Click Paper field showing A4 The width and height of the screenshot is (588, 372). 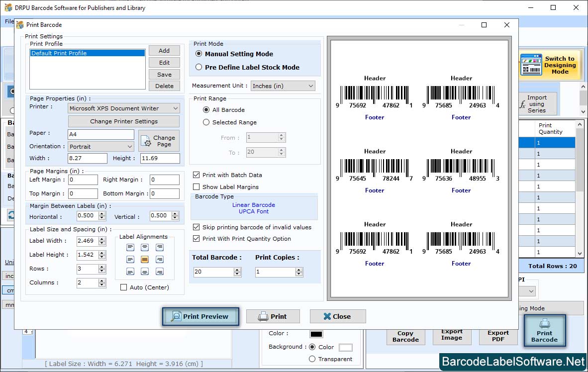(101, 134)
